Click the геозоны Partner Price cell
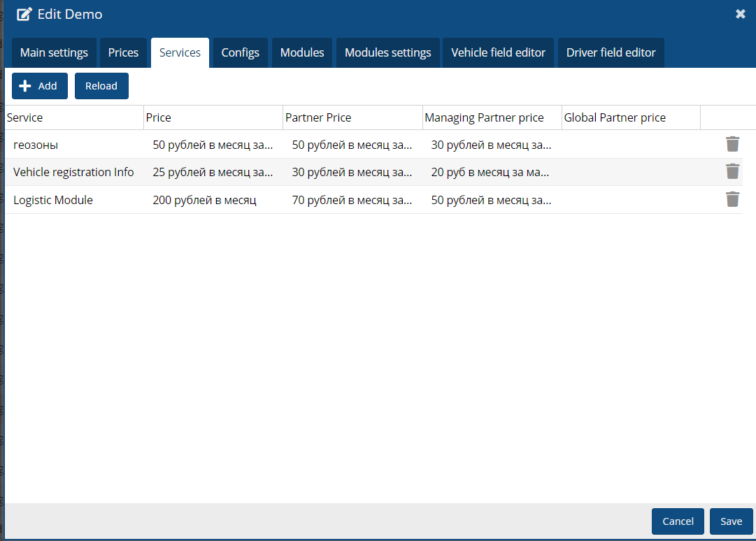 (352, 145)
